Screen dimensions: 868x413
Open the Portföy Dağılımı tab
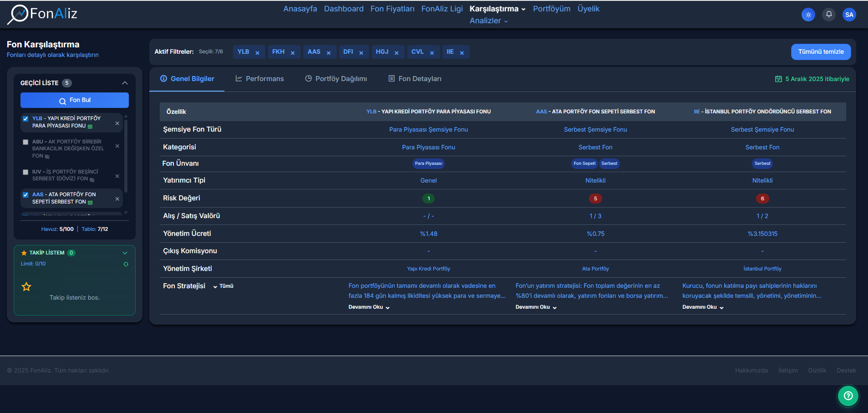[x=336, y=79]
